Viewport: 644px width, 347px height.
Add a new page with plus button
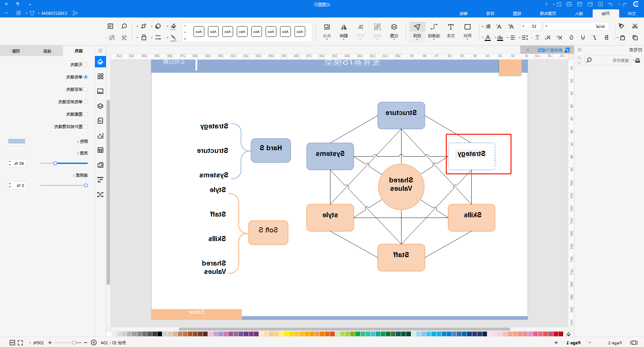[x=556, y=343]
